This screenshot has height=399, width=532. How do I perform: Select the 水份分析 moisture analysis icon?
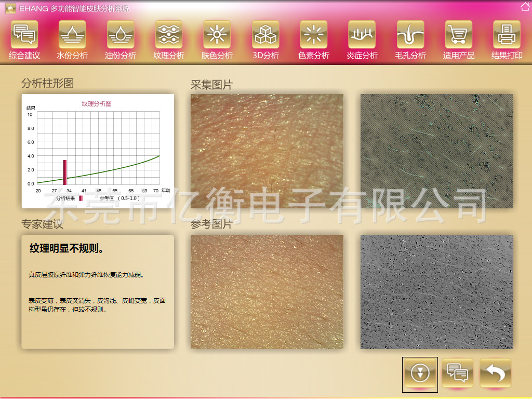point(72,35)
